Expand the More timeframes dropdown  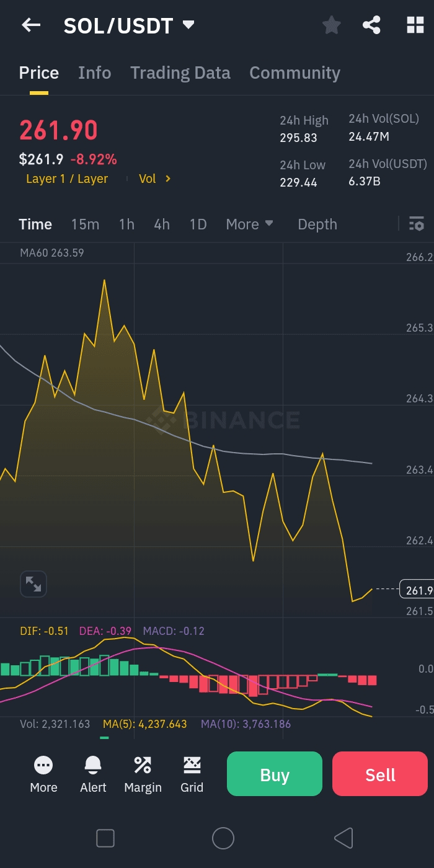click(250, 224)
